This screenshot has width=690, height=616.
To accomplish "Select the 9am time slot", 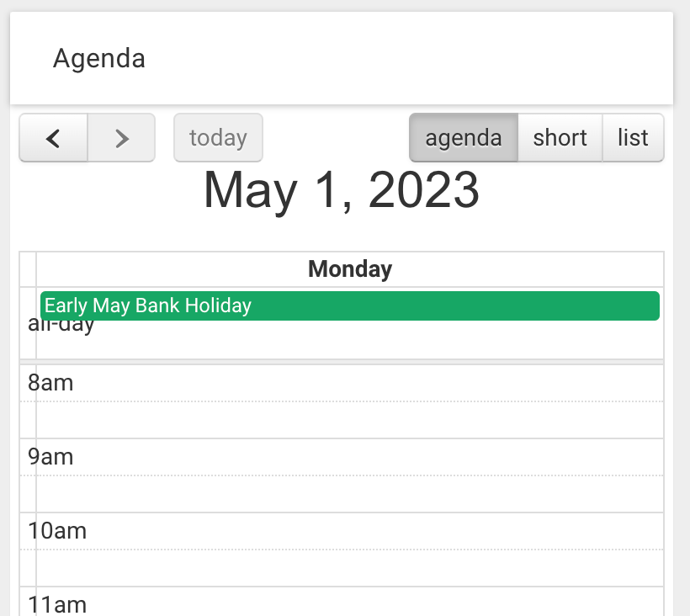I will pos(350,457).
